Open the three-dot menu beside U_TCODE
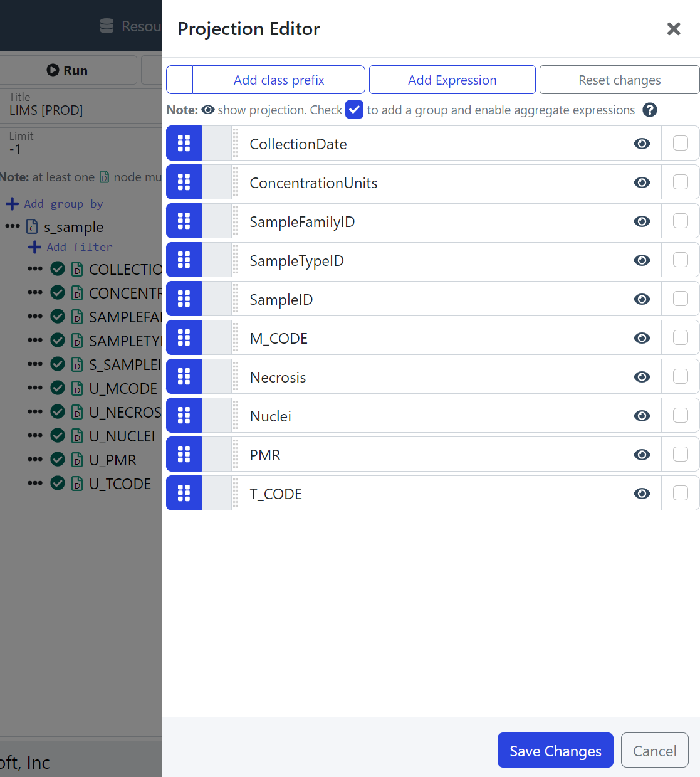 [35, 484]
